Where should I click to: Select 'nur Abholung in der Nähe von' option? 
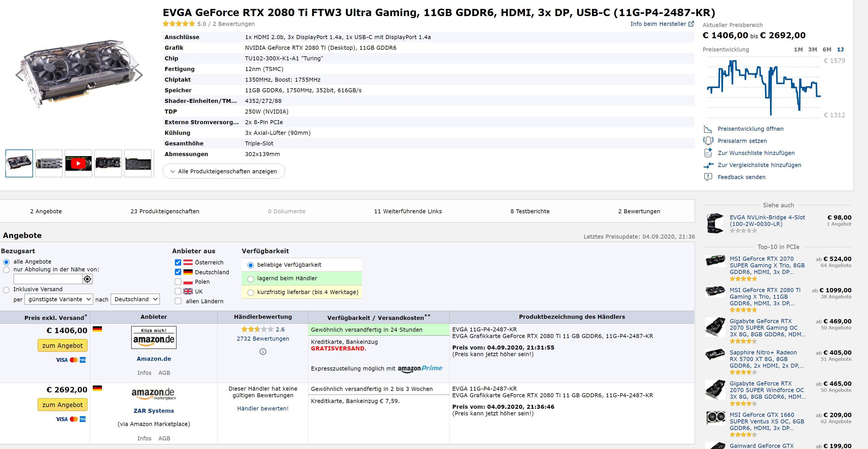click(x=6, y=270)
